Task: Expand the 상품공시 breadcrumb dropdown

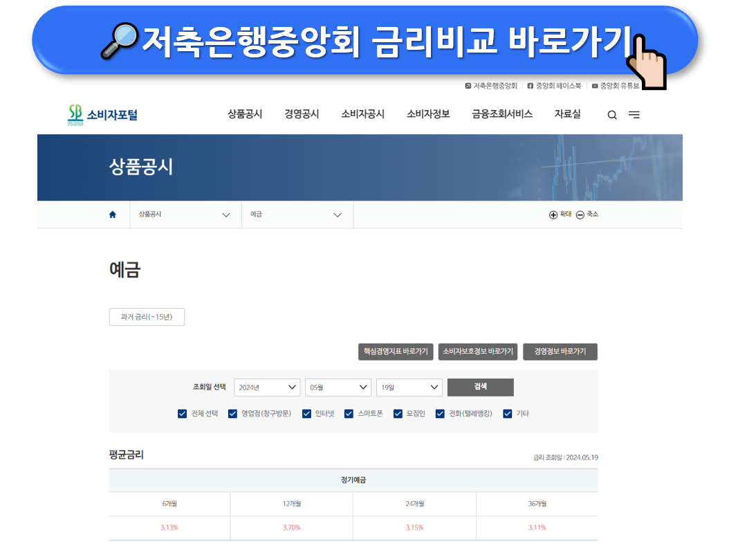Action: 185,215
